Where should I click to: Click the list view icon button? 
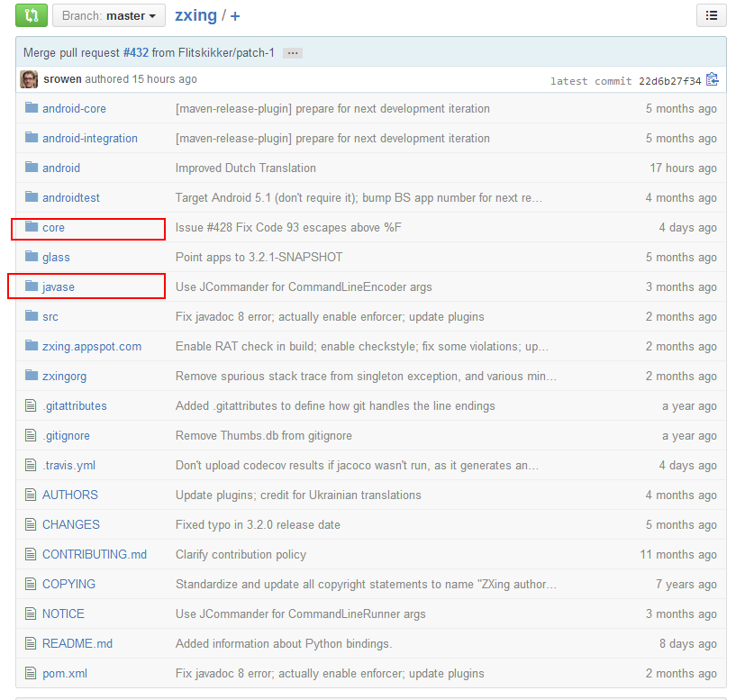[x=712, y=15]
